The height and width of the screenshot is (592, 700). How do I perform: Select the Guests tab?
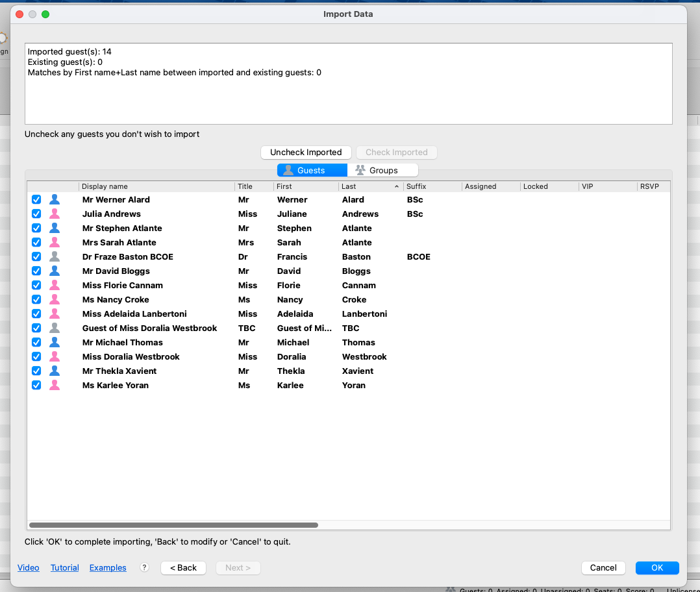(312, 170)
